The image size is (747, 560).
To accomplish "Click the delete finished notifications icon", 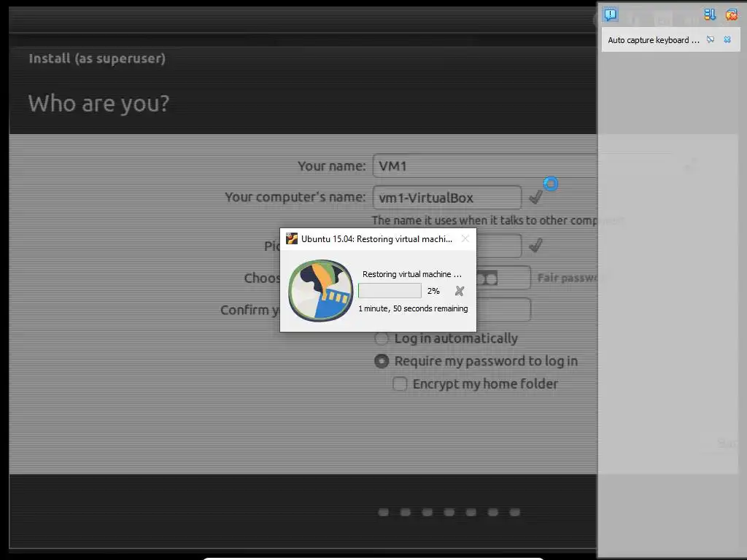I will pyautogui.click(x=731, y=15).
